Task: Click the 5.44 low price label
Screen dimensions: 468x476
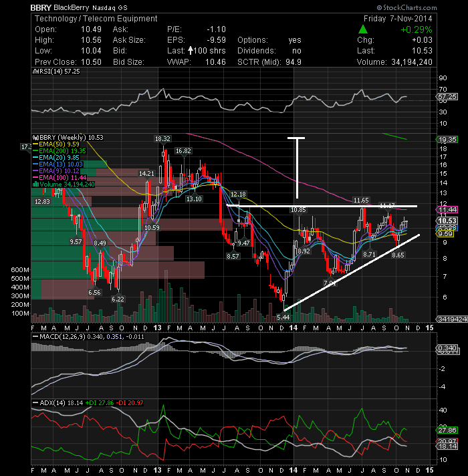Action: pos(283,318)
